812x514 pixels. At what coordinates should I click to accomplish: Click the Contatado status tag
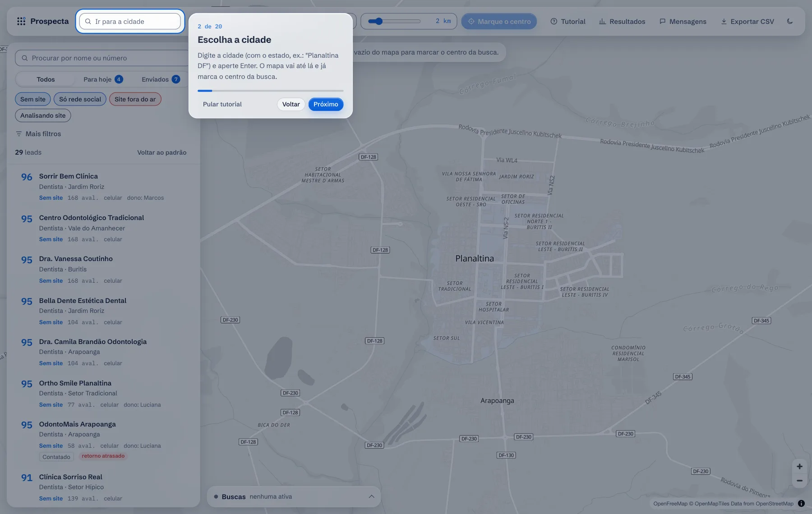[x=56, y=457]
